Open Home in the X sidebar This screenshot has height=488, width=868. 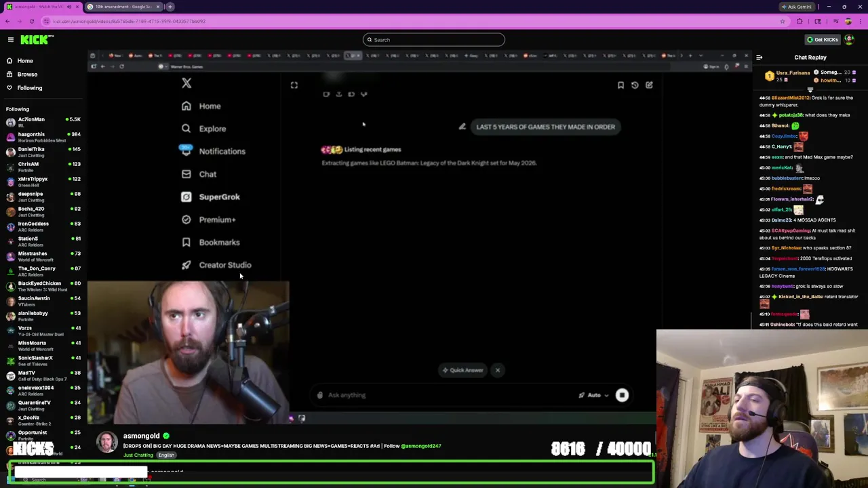click(201, 106)
